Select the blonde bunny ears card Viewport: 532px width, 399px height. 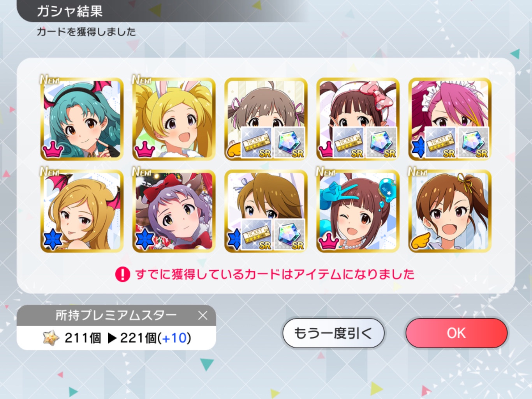(174, 119)
